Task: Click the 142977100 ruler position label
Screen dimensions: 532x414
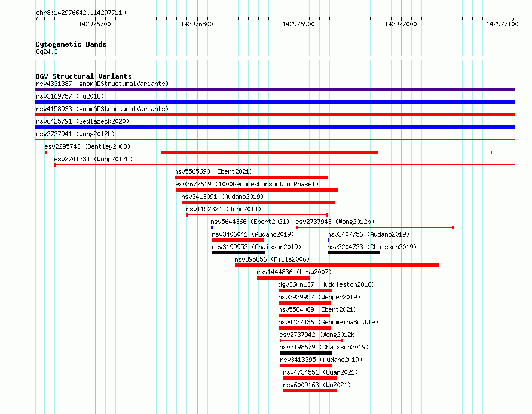Action: click(502, 24)
